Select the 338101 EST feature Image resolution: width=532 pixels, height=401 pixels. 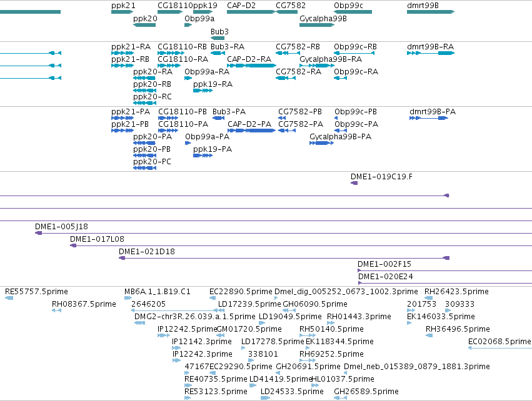tap(251, 360)
